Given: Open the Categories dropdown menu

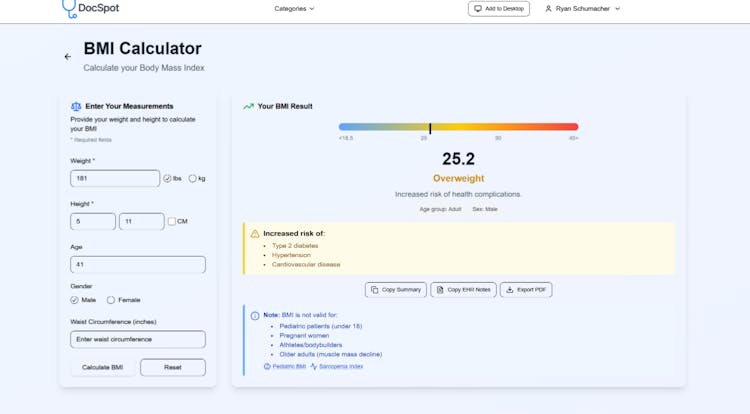Looking at the screenshot, I should pos(294,9).
